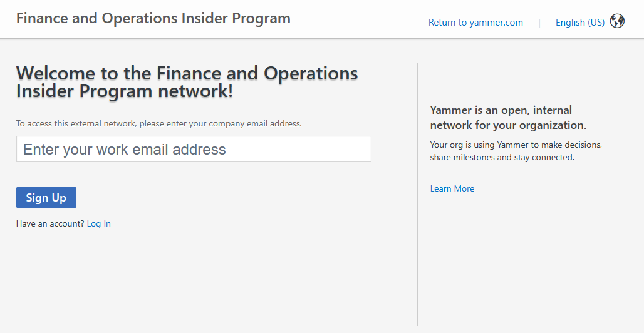Click the Finance and Operations Insider Program header title
This screenshot has height=333, width=644.
153,19
